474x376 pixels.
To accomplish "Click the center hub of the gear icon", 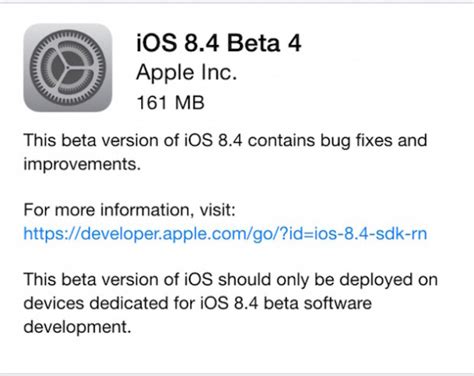I will 68,68.
